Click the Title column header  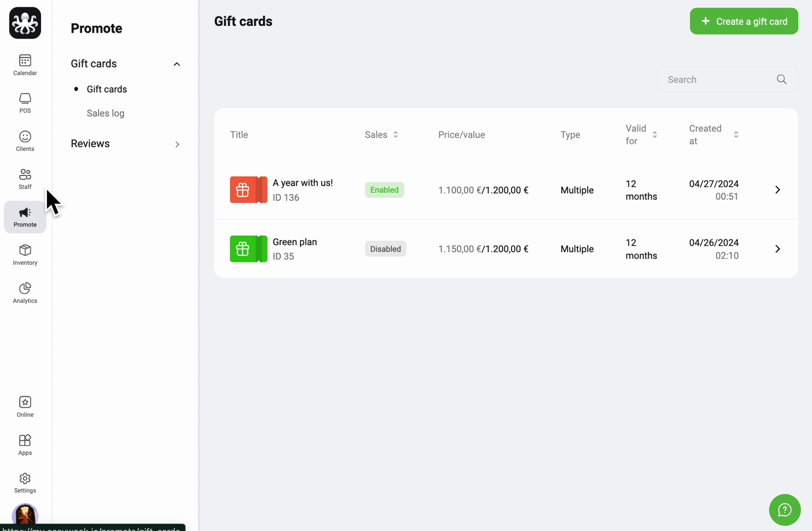(239, 135)
